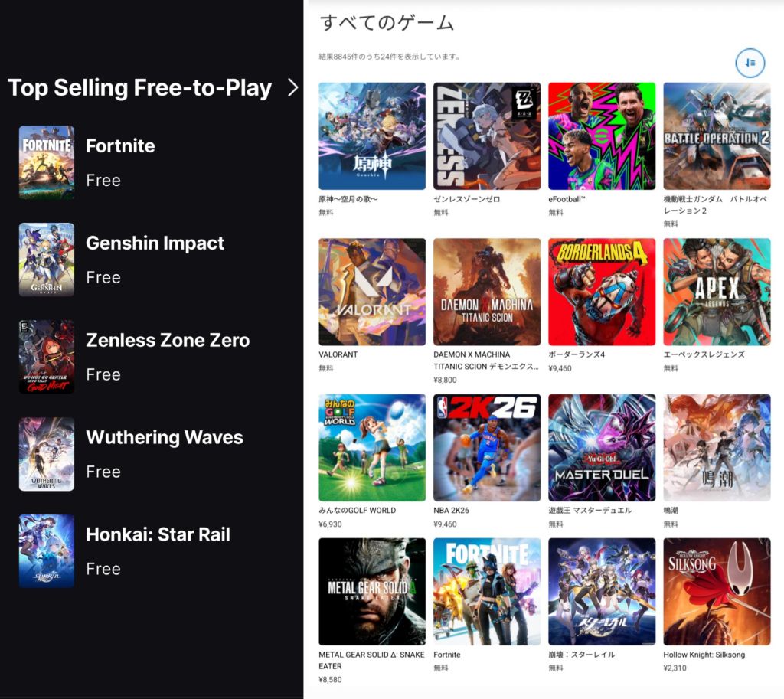This screenshot has width=784, height=699.
Task: Click 機動戦士ガンダム バトルオペレーション2 title
Action: click(715, 204)
